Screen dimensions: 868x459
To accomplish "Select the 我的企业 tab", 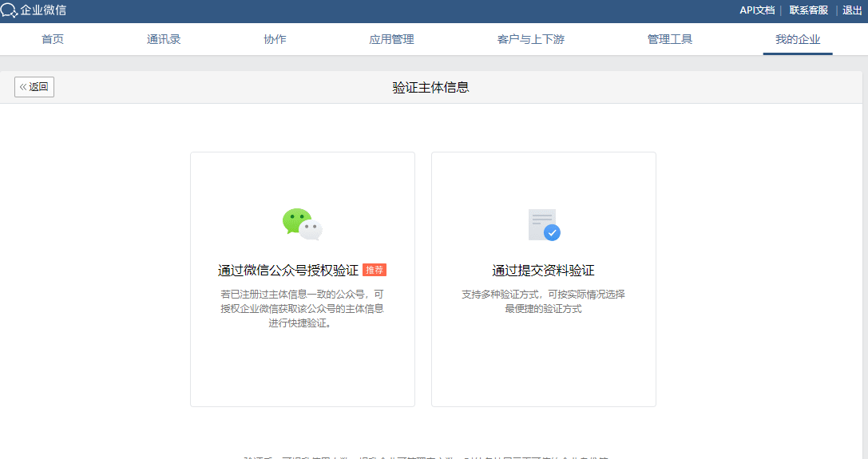I will 798,39.
